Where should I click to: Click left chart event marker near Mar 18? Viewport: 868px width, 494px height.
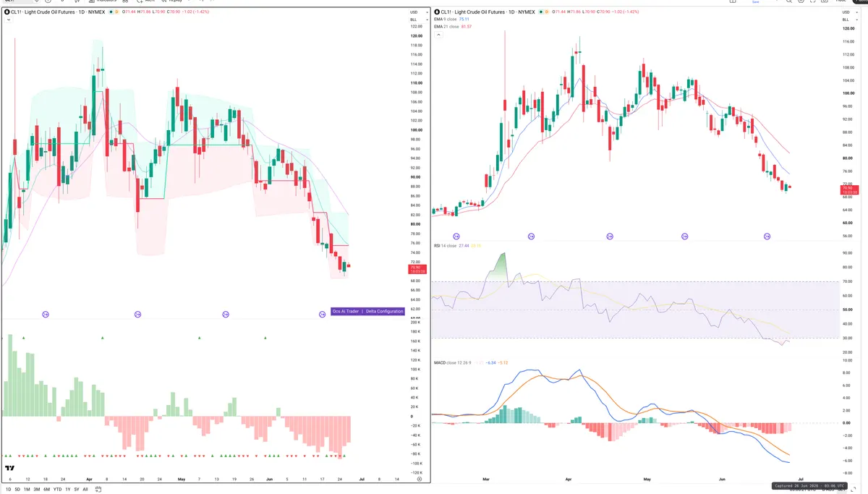[x=46, y=314]
